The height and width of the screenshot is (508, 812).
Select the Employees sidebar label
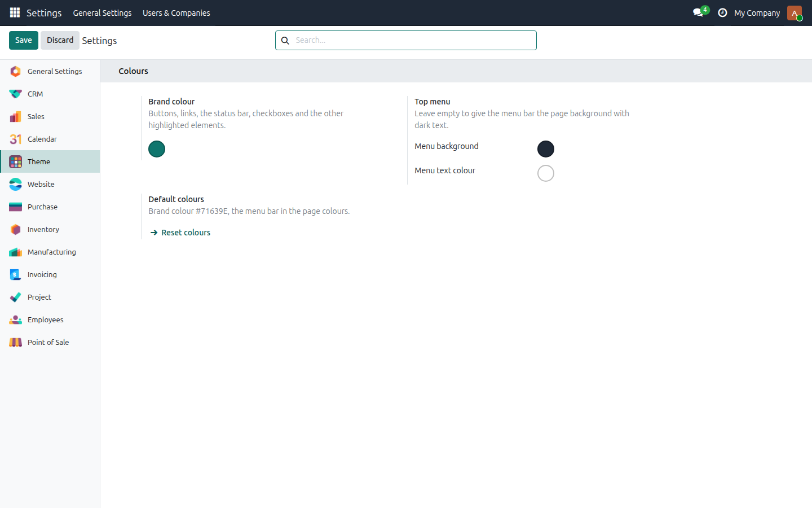[46, 319]
